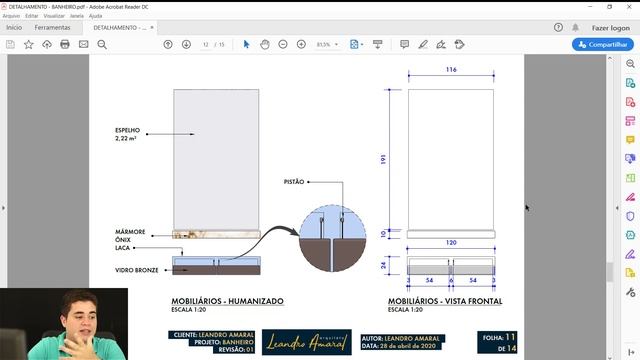The width and height of the screenshot is (640, 360).
Task: Expand the page fit options dropdown arrow
Action: pyautogui.click(x=362, y=44)
